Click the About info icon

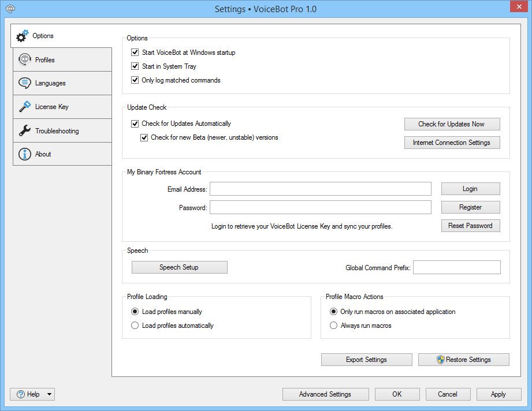tap(24, 154)
